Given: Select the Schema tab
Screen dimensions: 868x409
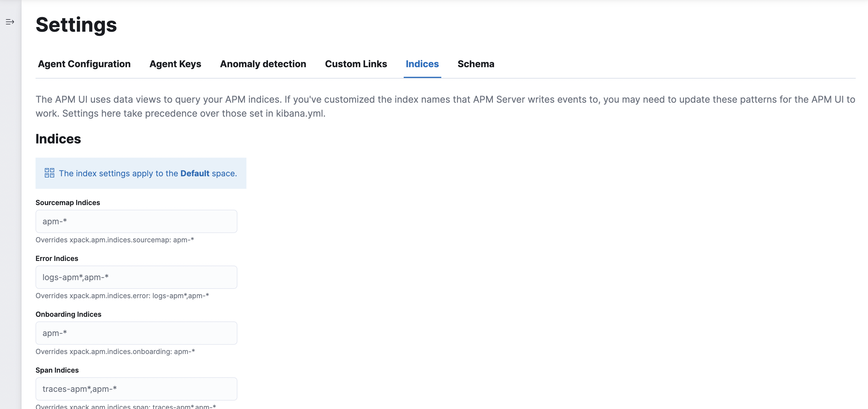Looking at the screenshot, I should (x=476, y=63).
